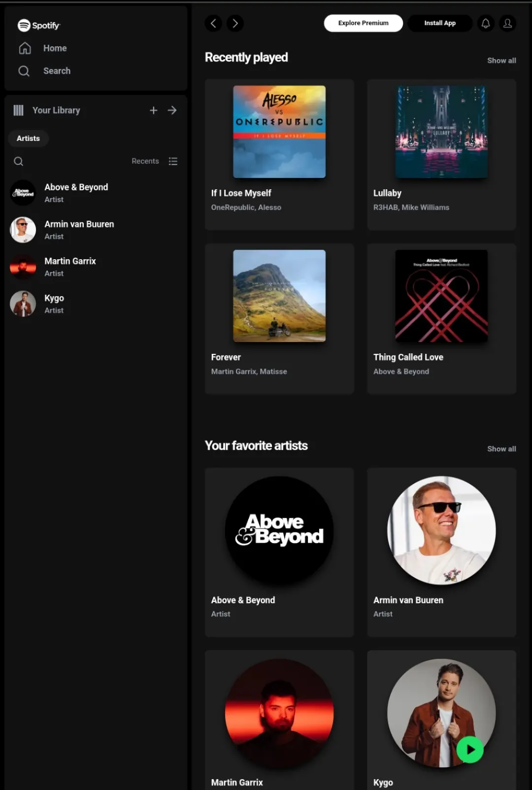Image resolution: width=532 pixels, height=790 pixels.
Task: Open Lullaby album cover
Action: (441, 132)
